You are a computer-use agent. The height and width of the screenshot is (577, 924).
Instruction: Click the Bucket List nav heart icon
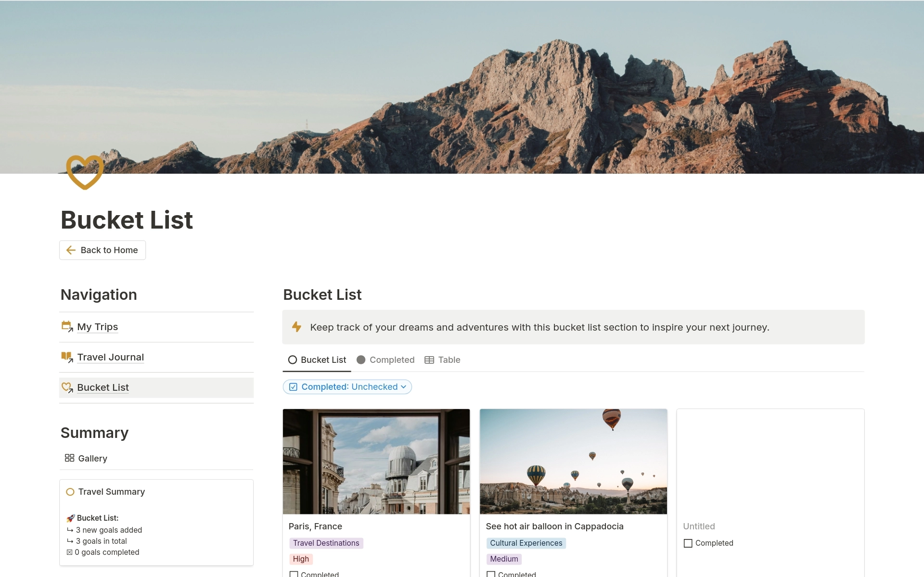coord(67,386)
